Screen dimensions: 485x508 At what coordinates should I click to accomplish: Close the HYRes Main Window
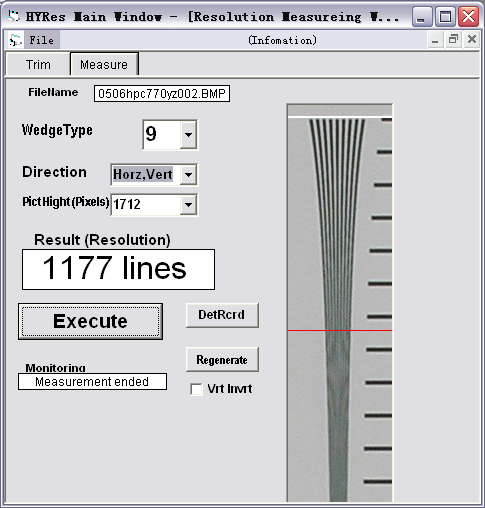[468, 17]
